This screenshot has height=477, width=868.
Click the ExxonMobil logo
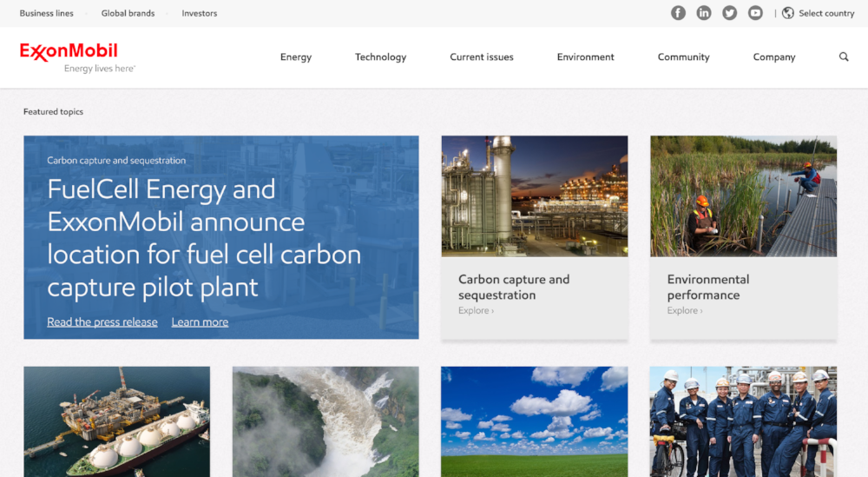coord(69,51)
